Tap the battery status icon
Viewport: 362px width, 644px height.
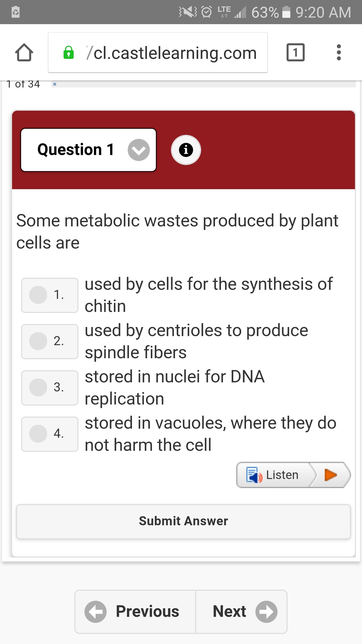(x=286, y=12)
